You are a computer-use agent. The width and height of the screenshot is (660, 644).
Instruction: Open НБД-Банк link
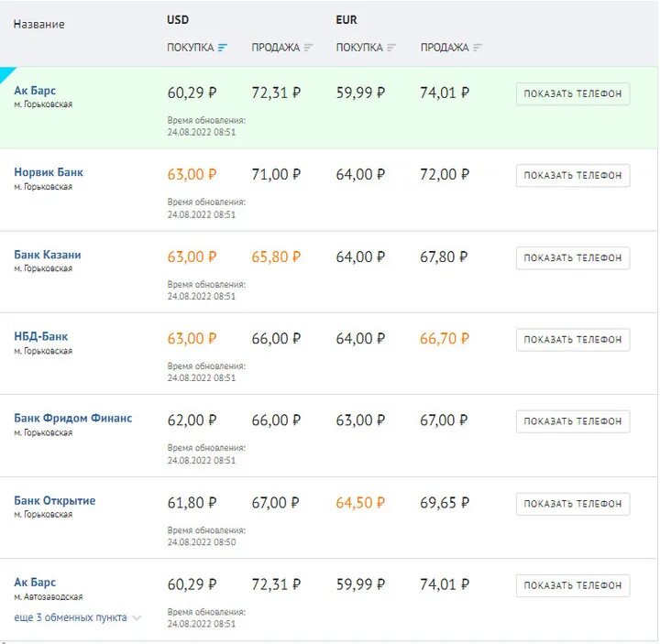[x=41, y=336]
